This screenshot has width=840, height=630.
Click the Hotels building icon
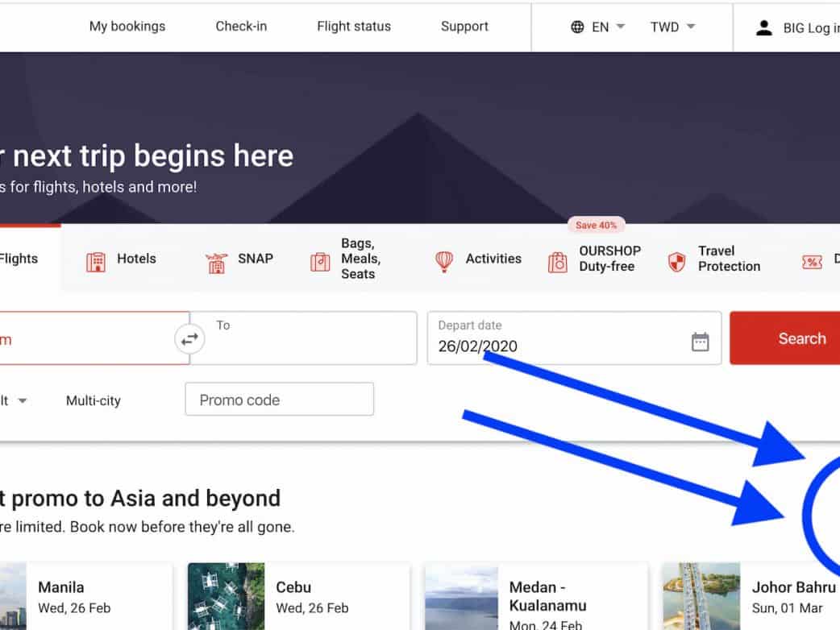click(x=96, y=261)
